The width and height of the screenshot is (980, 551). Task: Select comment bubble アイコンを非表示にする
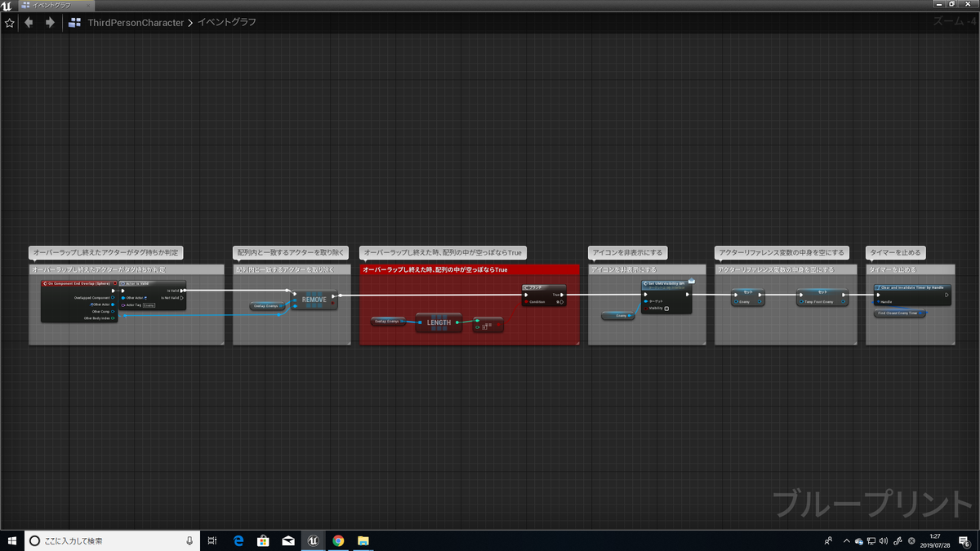627,252
